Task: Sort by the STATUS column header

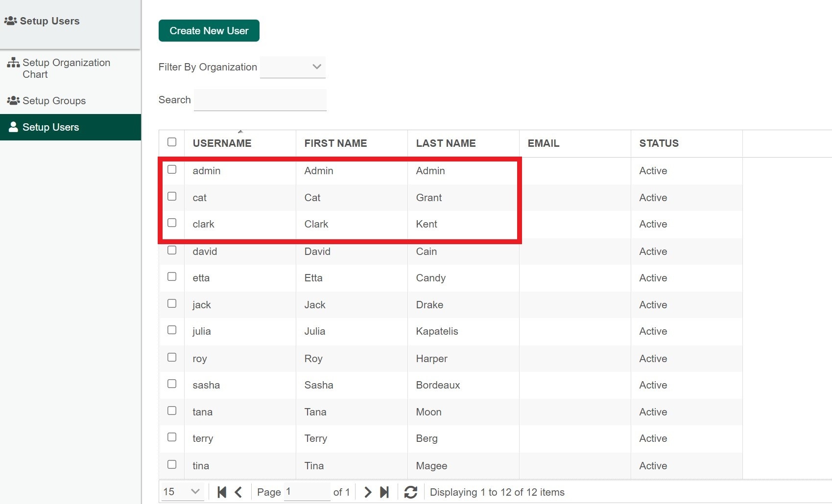Action: coord(659,143)
